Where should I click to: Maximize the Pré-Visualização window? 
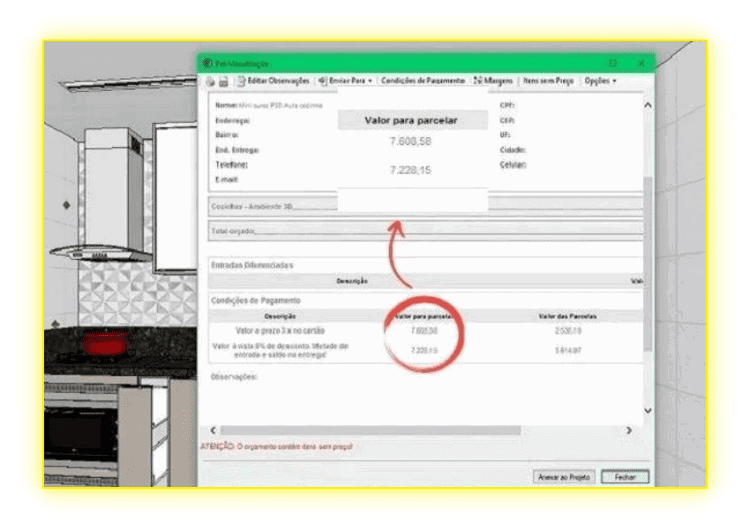coord(612,62)
